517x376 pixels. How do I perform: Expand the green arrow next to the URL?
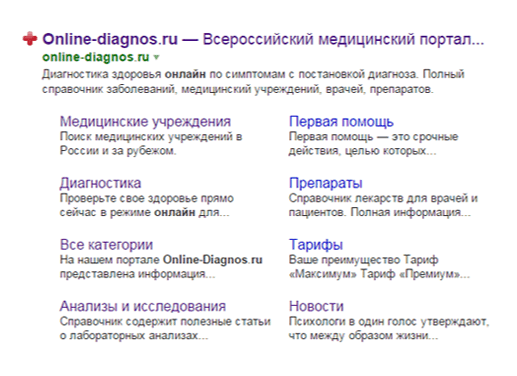(x=156, y=58)
